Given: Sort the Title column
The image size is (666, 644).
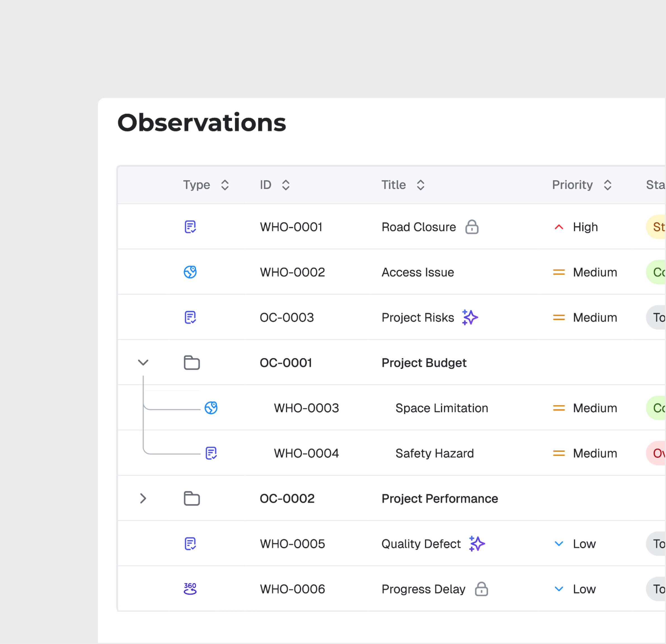Looking at the screenshot, I should click(420, 185).
